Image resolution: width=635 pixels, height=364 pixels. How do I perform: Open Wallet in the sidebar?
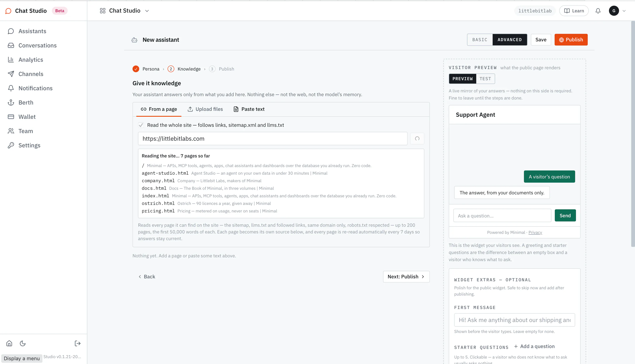[x=21, y=117]
